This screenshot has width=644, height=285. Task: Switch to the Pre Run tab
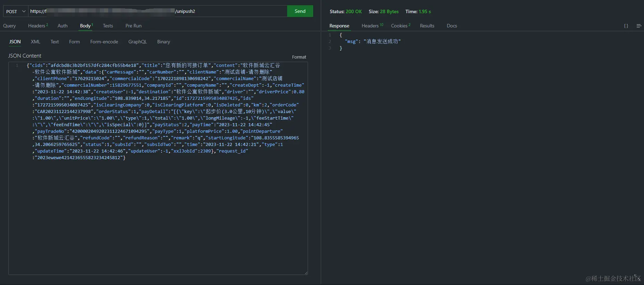pyautogui.click(x=134, y=26)
